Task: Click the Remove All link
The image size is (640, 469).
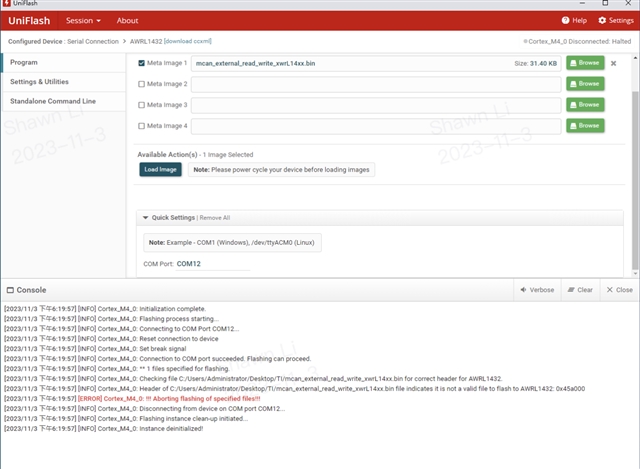Action: click(215, 218)
